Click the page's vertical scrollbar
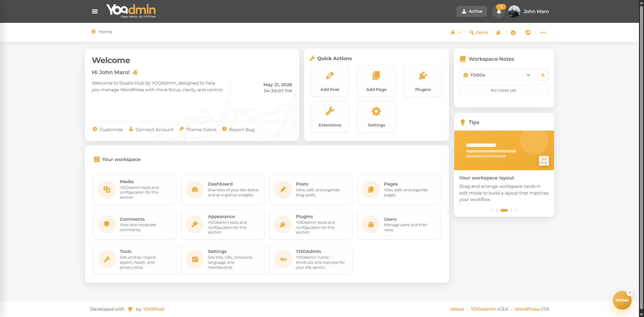 (x=641, y=158)
